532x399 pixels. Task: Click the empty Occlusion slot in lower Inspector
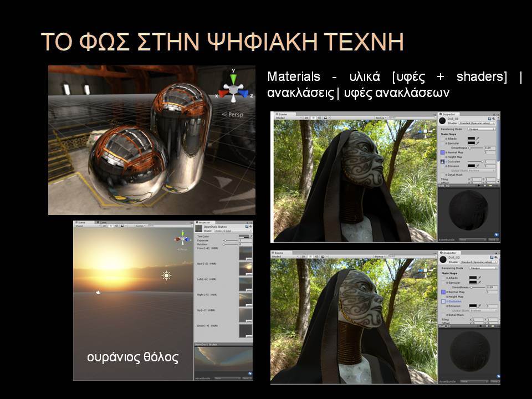[x=443, y=301]
